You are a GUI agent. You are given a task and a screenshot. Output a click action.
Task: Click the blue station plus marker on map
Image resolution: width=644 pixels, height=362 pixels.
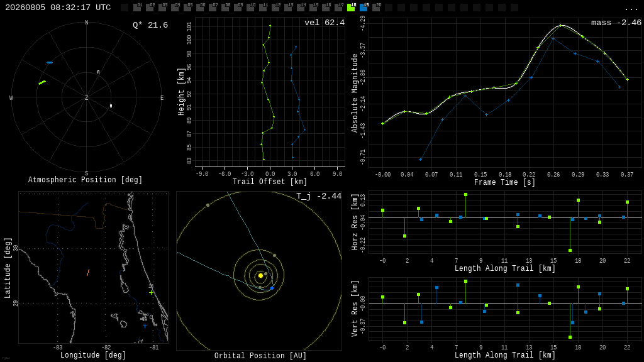click(x=145, y=326)
